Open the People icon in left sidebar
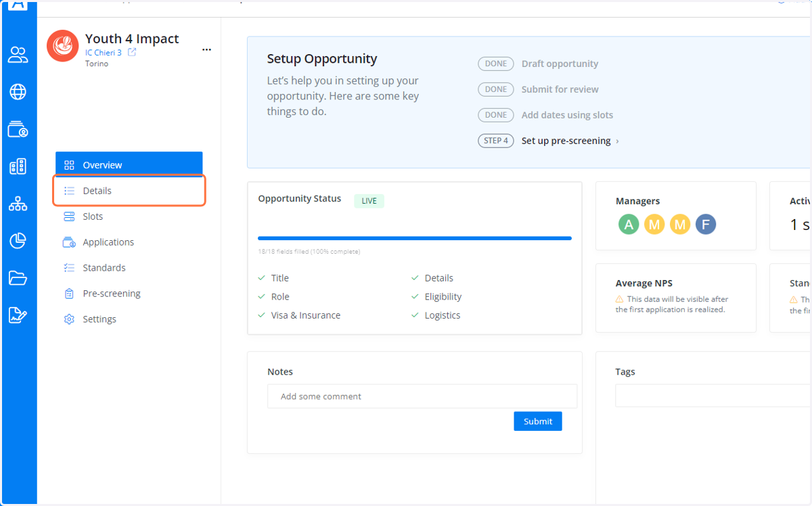Screen dimensions: 812x506 pyautogui.click(x=18, y=55)
